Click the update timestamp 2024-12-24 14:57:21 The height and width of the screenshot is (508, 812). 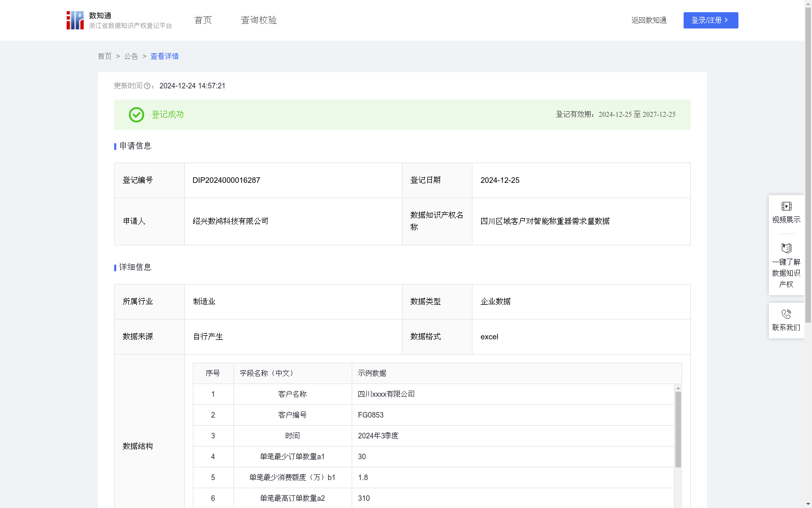(192, 86)
